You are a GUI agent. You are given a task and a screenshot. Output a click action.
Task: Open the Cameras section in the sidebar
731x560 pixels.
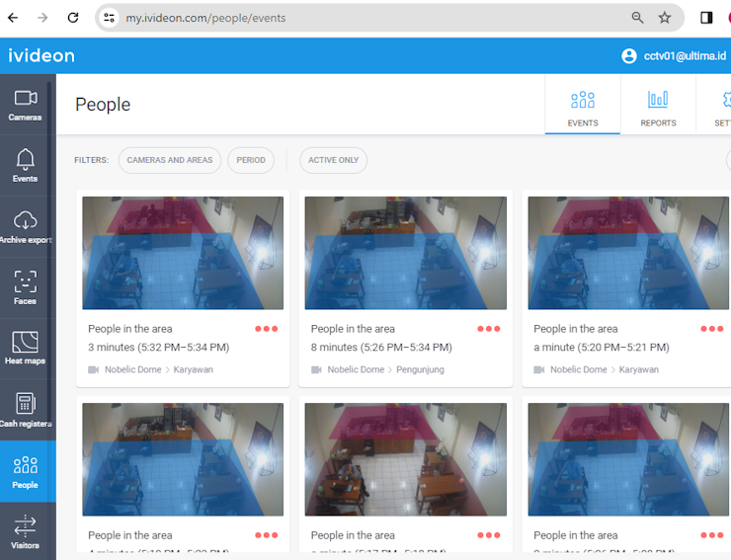(x=25, y=106)
